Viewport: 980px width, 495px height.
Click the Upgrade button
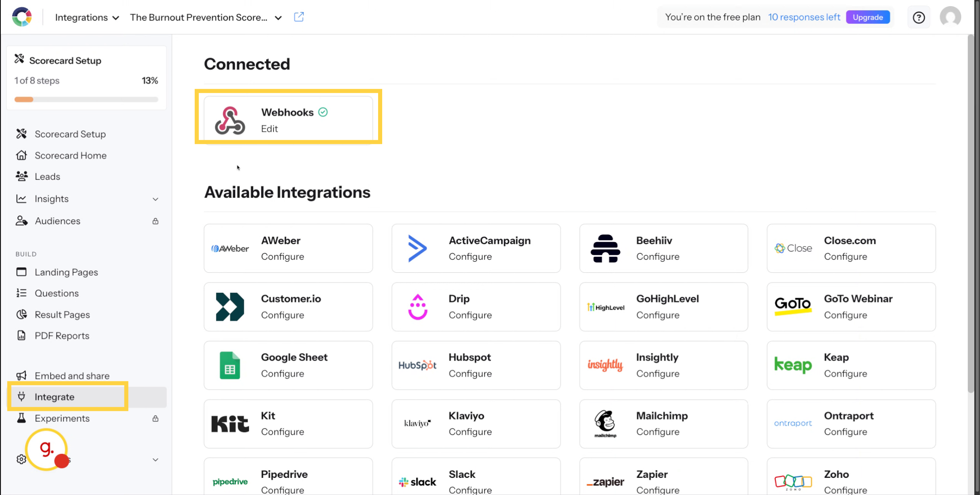point(868,17)
